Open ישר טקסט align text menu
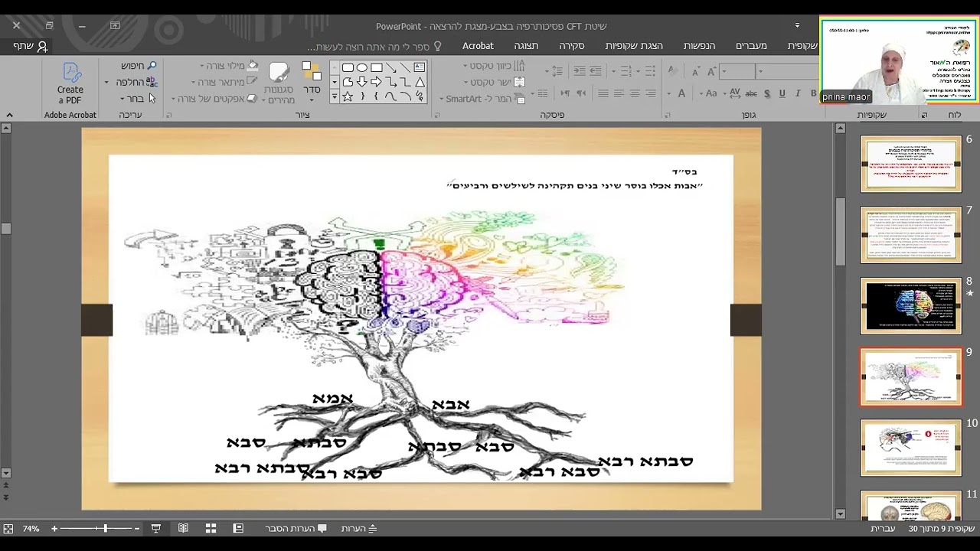Image resolution: width=980 pixels, height=551 pixels. pyautogui.click(x=495, y=82)
